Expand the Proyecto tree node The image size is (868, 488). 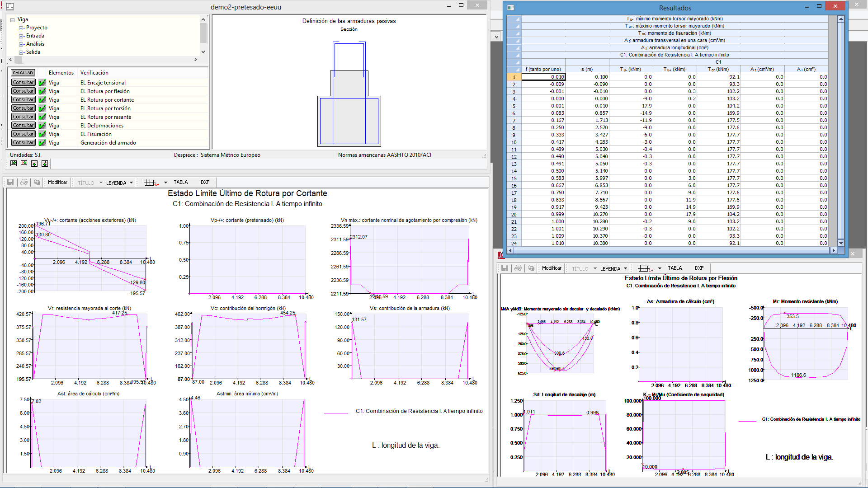21,28
